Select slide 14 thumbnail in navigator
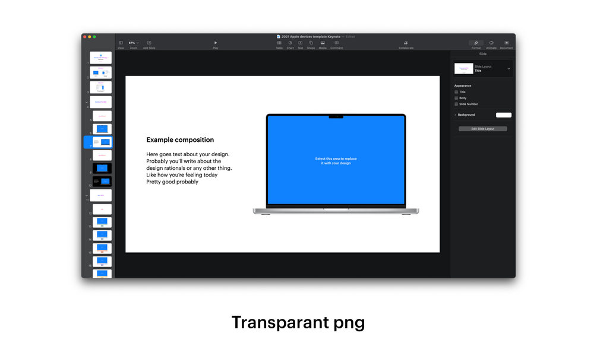The height and width of the screenshot is (364, 597). point(102,235)
